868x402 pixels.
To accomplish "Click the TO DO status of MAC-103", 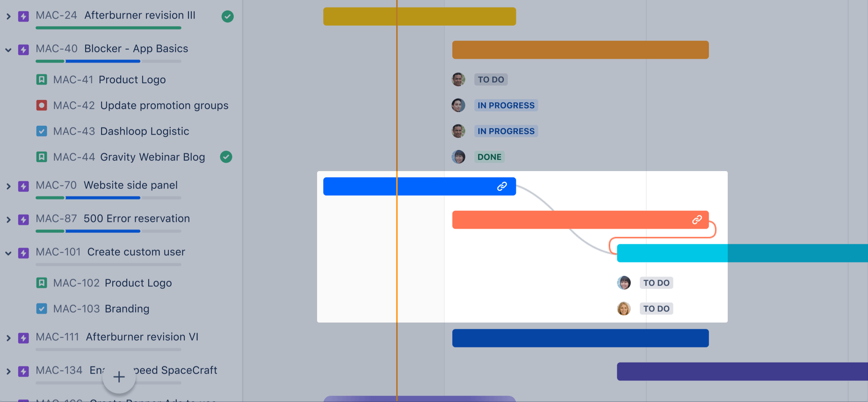I will click(x=656, y=309).
